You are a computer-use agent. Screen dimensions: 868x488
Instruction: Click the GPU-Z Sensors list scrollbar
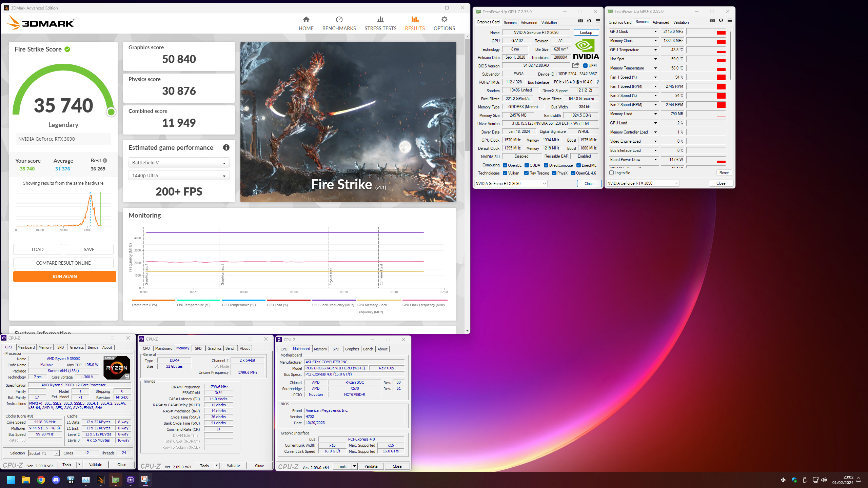coord(730,56)
